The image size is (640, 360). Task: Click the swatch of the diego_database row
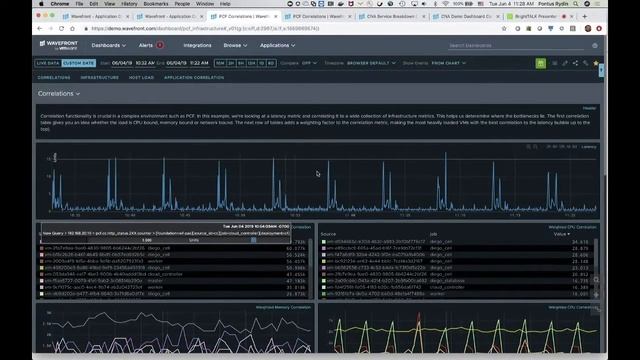pyautogui.click(x=324, y=281)
